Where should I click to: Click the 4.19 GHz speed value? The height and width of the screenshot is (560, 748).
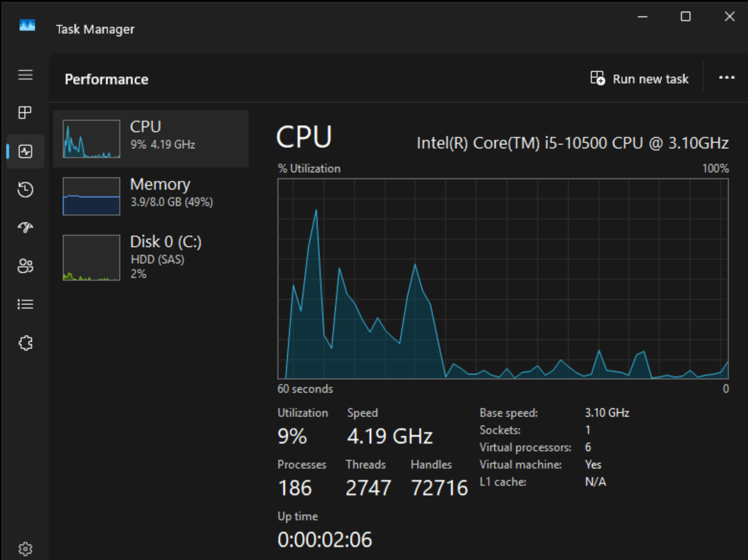click(x=390, y=436)
